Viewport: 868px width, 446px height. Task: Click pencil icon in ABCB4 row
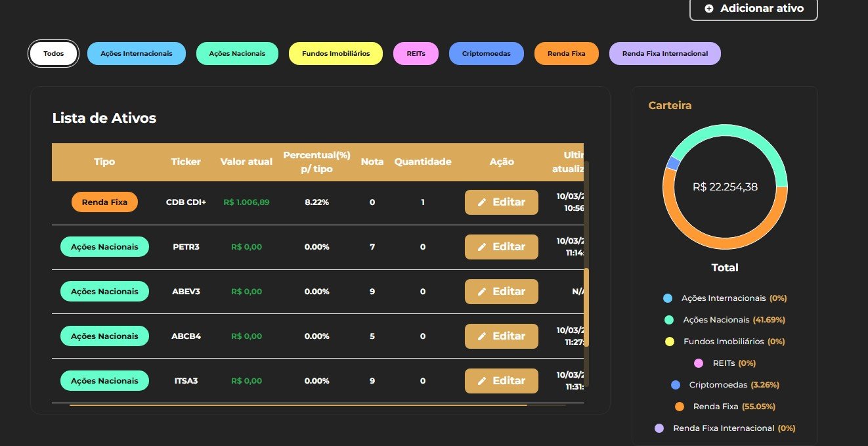point(482,336)
